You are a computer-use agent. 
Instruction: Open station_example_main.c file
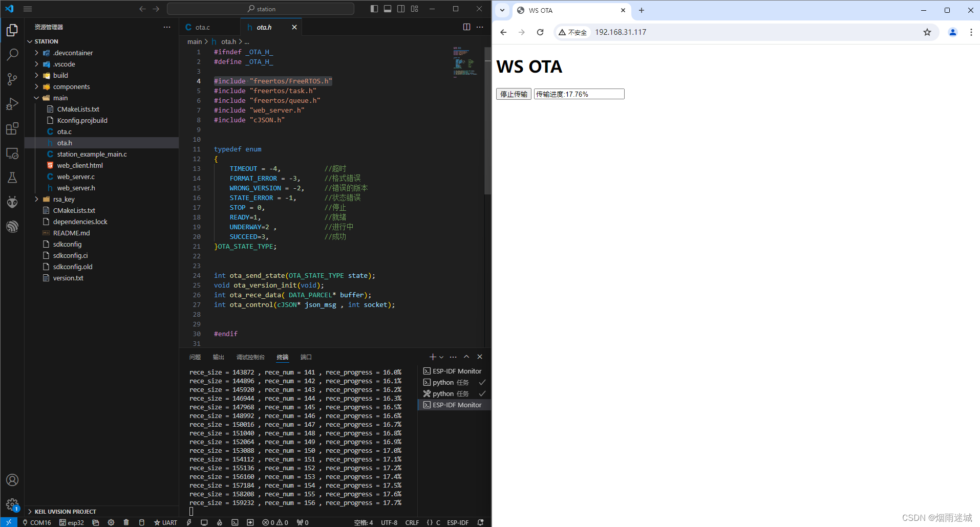pos(92,154)
